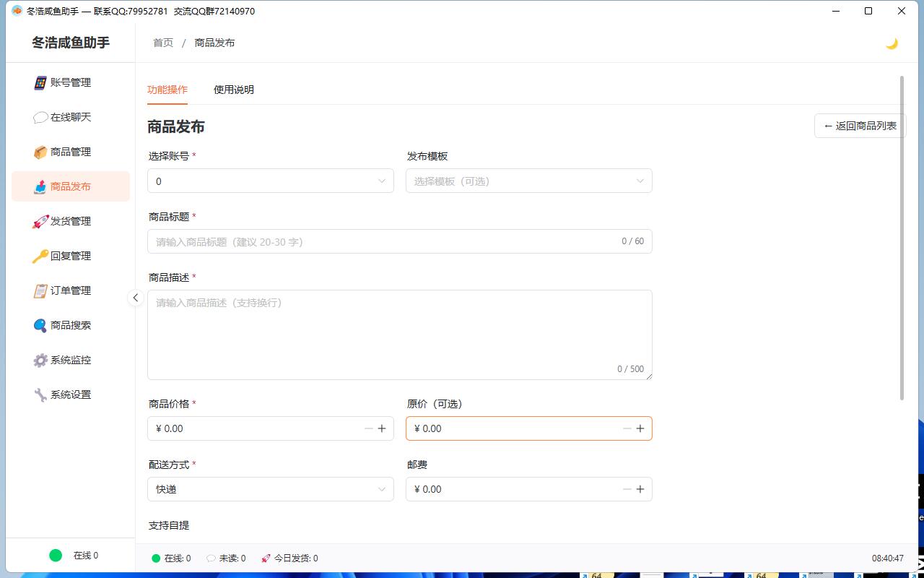Increase 商品价格 with plus button
Screen dimensions: 924x578
[382, 428]
